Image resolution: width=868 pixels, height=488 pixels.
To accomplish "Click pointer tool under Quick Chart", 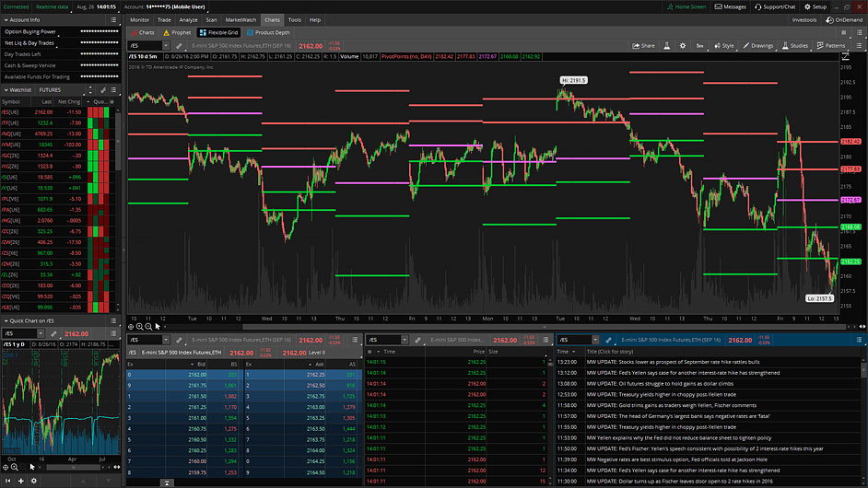I will click(32, 468).
